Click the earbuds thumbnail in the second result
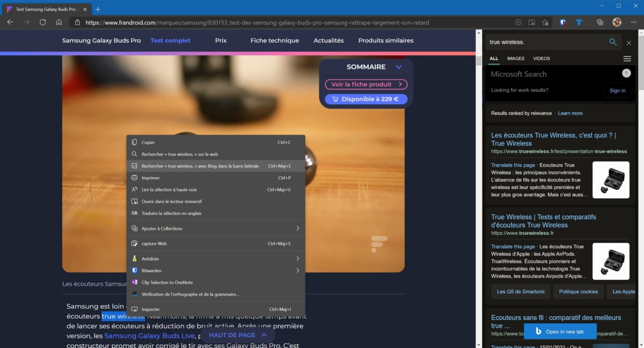Image resolution: width=644 pixels, height=348 pixels. click(611, 262)
